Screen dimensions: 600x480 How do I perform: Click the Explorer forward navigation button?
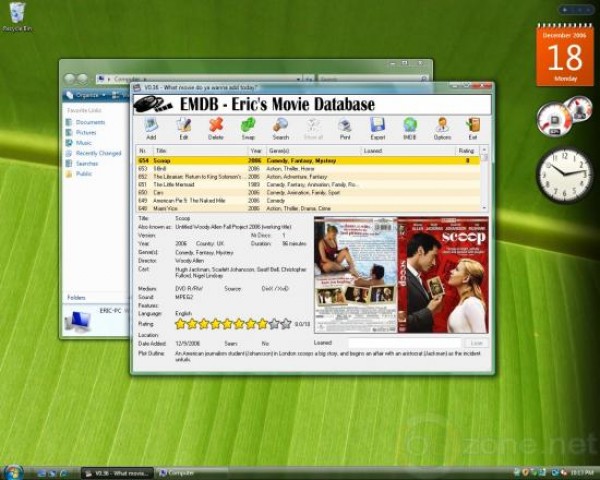(x=82, y=79)
